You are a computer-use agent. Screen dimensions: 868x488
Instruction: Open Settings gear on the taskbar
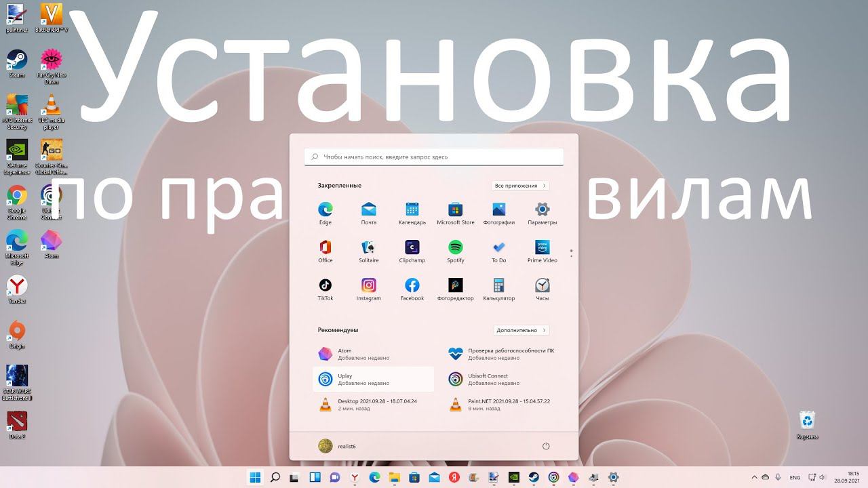[614, 477]
